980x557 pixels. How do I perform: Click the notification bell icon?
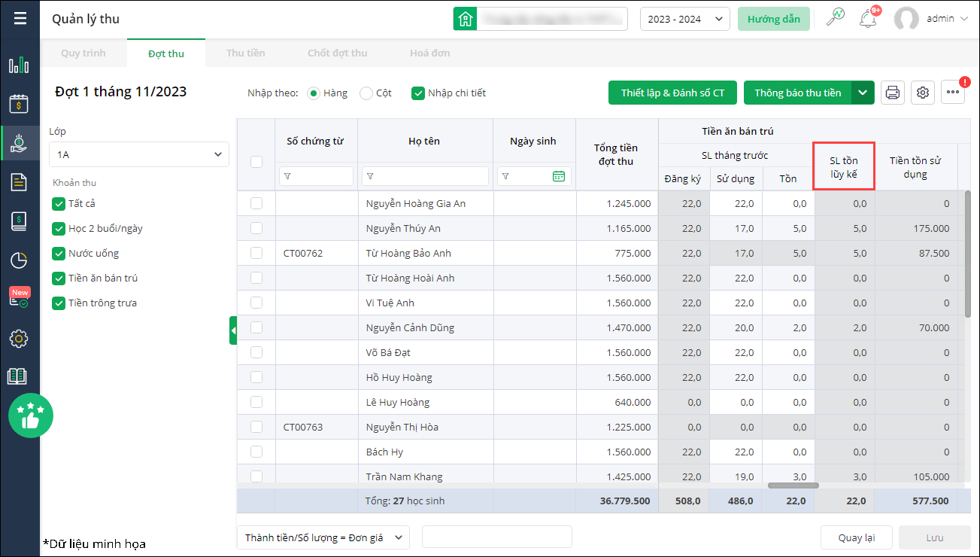pyautogui.click(x=870, y=18)
